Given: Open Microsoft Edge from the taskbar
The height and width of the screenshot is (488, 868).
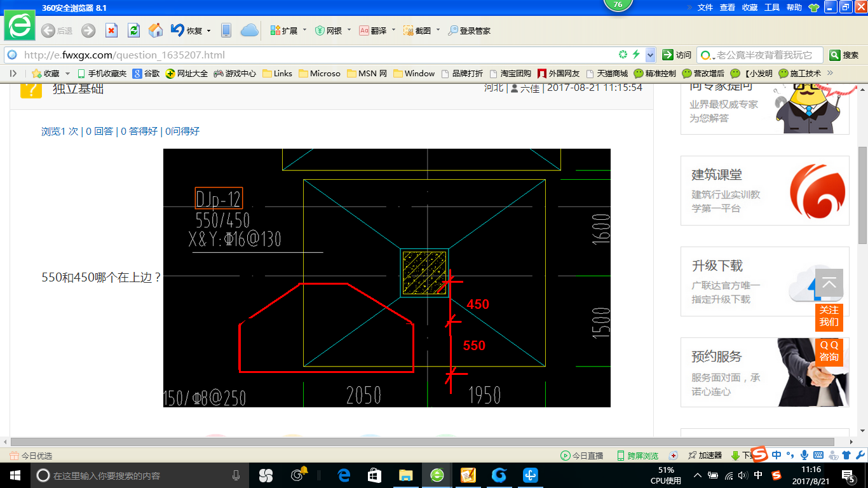Looking at the screenshot, I should tap(344, 475).
